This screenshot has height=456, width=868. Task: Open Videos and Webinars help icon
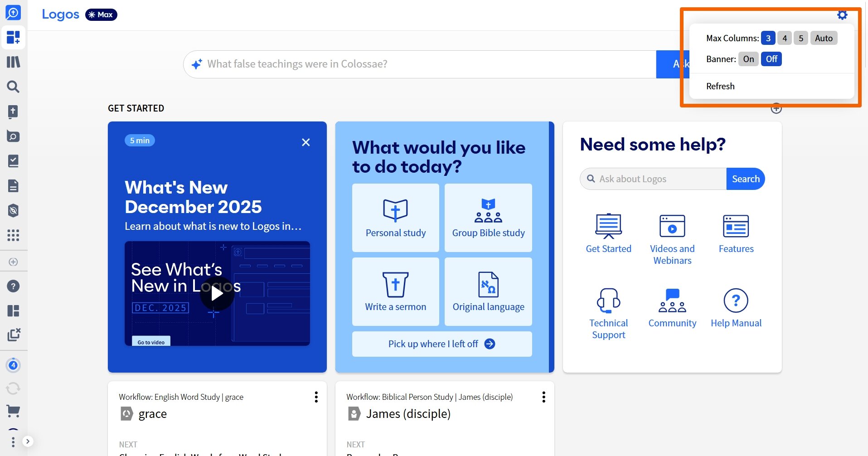(x=672, y=239)
